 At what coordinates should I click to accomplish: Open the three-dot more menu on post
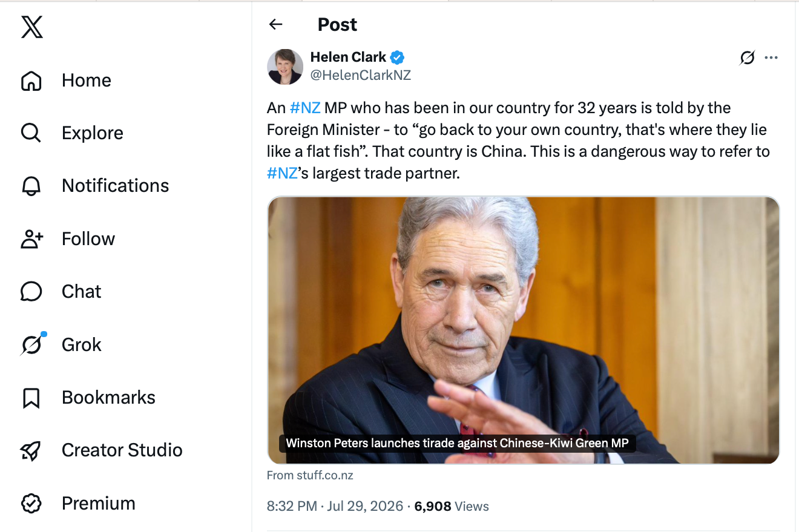click(771, 57)
